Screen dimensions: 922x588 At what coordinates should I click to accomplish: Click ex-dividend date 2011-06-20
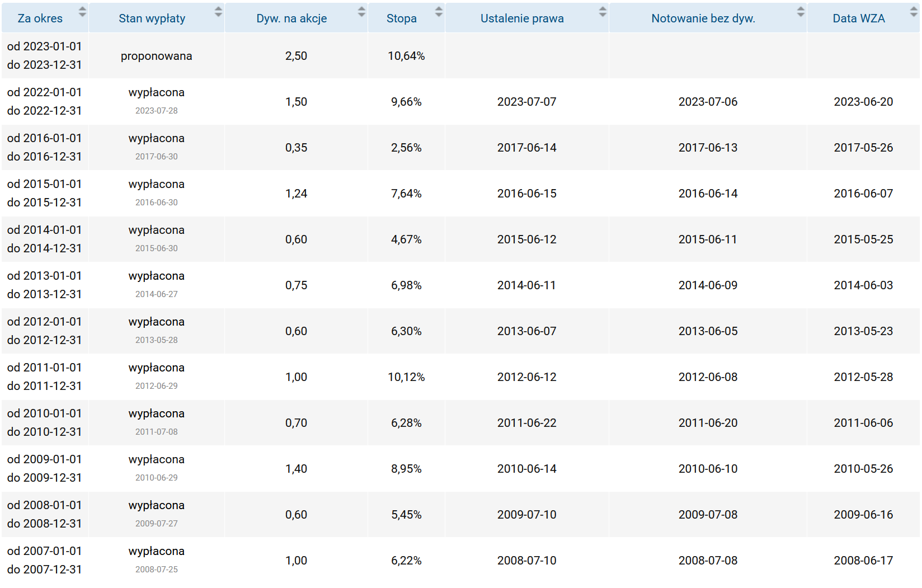click(708, 423)
